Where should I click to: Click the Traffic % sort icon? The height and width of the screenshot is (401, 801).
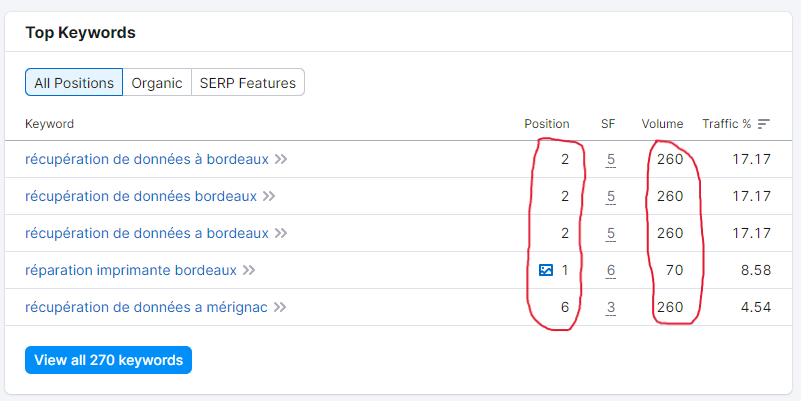[763, 124]
